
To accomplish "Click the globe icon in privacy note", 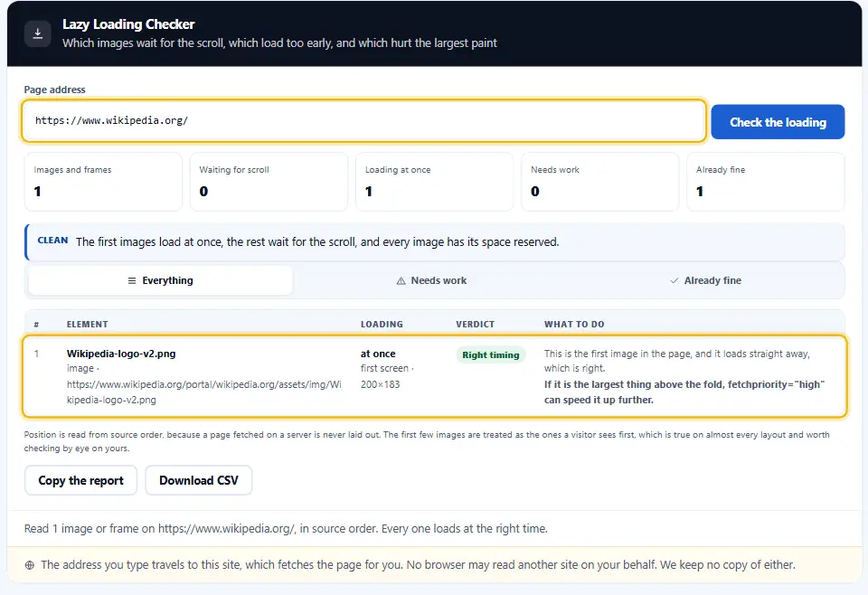I will (30, 565).
